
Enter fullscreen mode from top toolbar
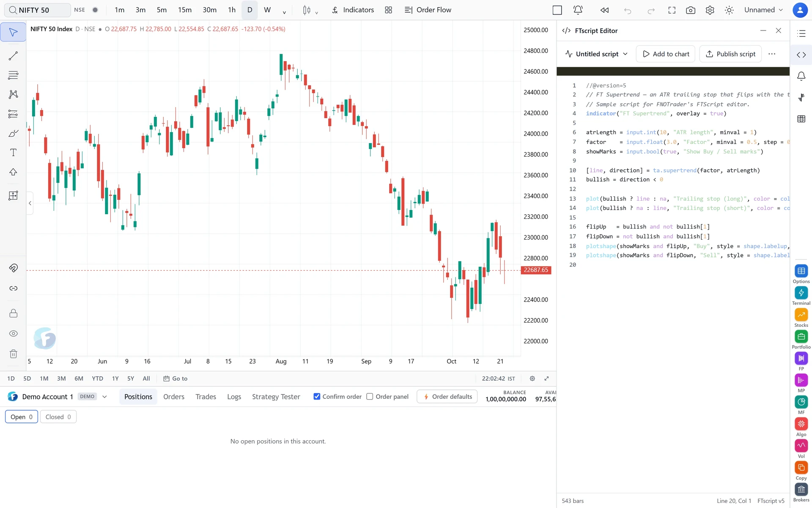pos(672,10)
